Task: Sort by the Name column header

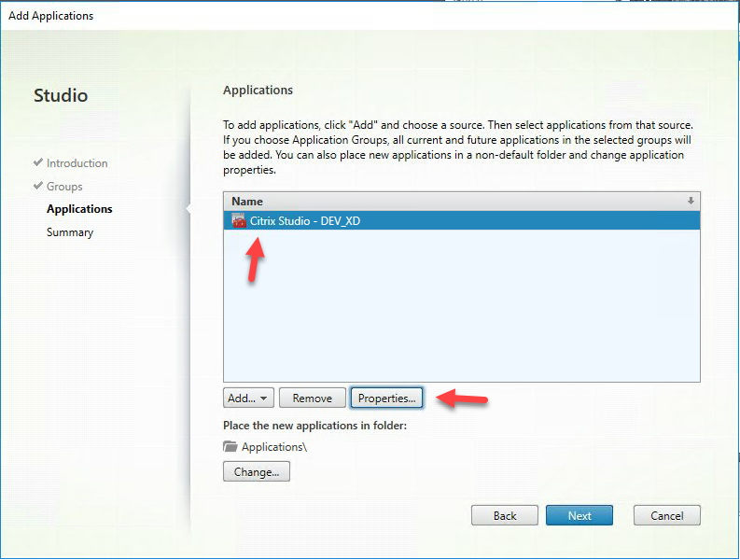Action: click(x=462, y=202)
